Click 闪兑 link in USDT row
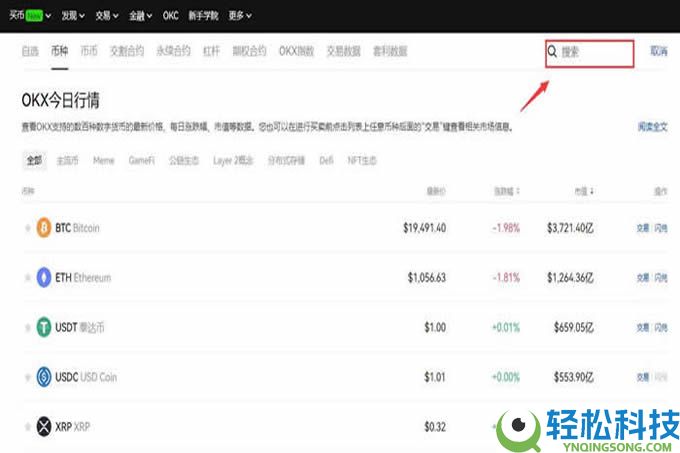680x453 pixels. click(661, 327)
